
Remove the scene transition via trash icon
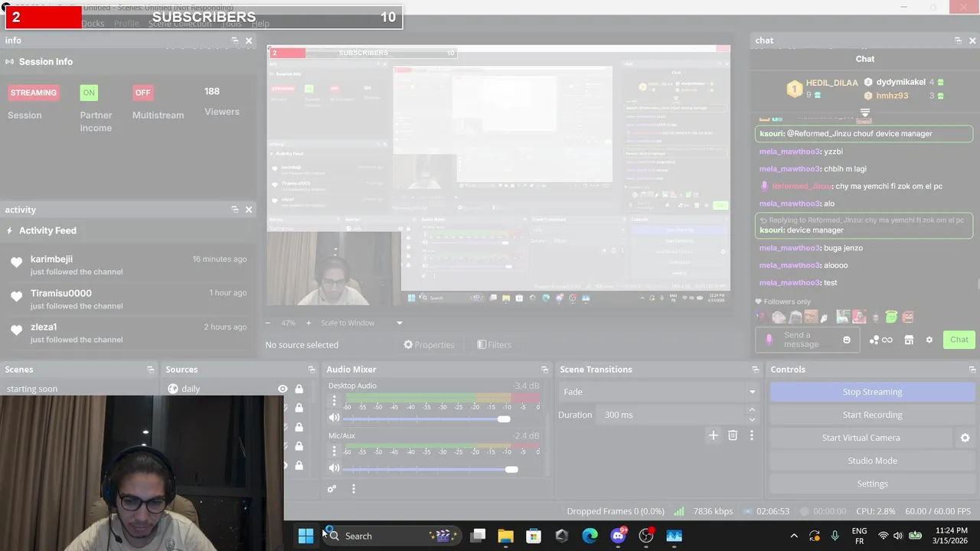pyautogui.click(x=733, y=435)
